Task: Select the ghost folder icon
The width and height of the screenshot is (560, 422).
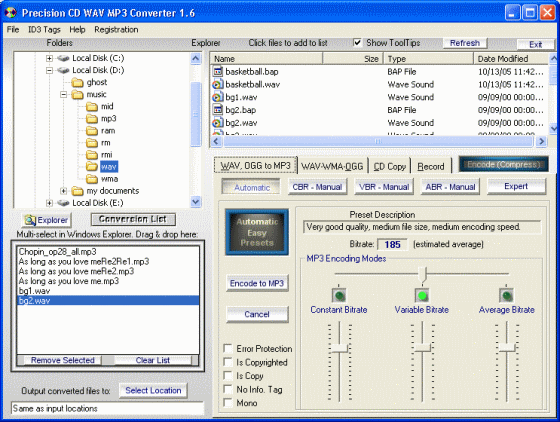Action: point(78,82)
